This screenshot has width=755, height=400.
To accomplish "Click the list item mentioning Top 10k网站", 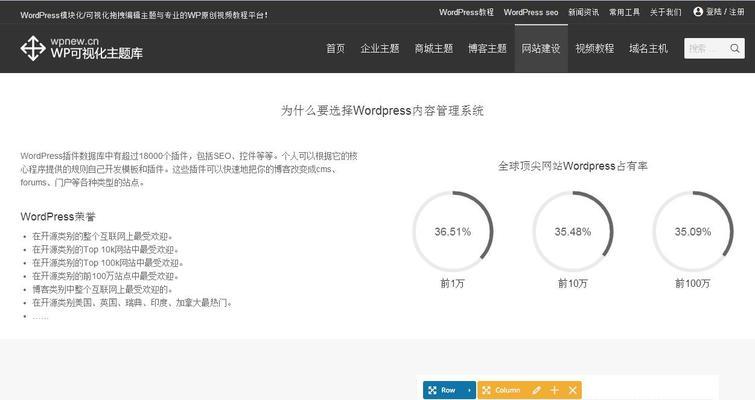I will coord(105,249).
